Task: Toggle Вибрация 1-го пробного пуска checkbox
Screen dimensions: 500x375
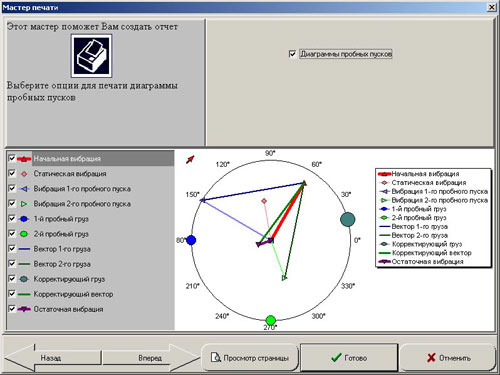Action: click(x=12, y=188)
